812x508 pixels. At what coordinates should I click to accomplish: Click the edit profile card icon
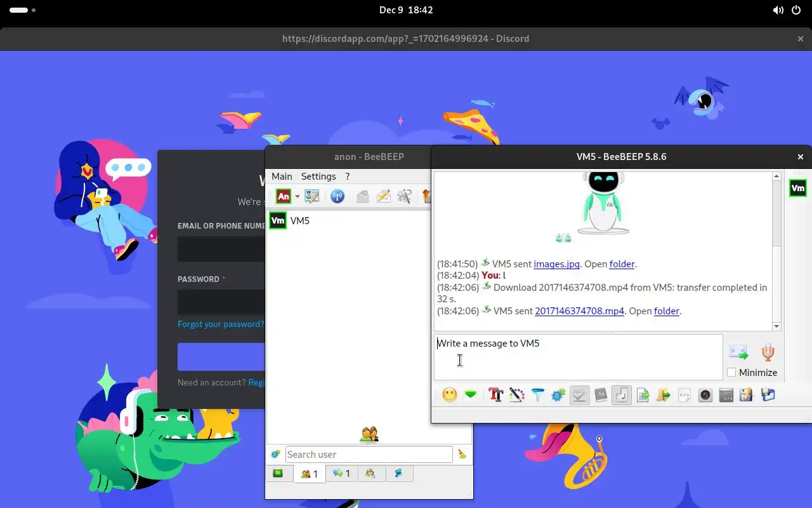tap(311, 196)
